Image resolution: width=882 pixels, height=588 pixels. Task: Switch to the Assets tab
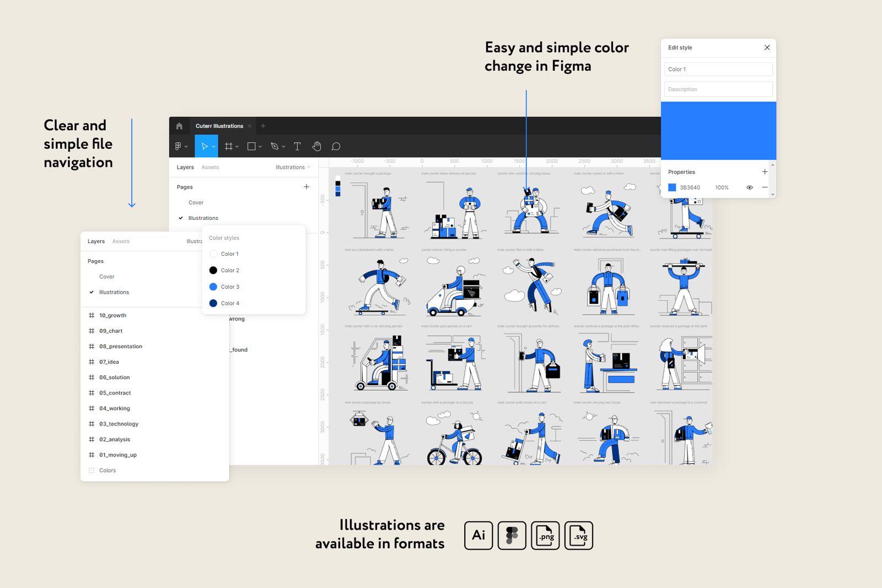click(x=209, y=167)
